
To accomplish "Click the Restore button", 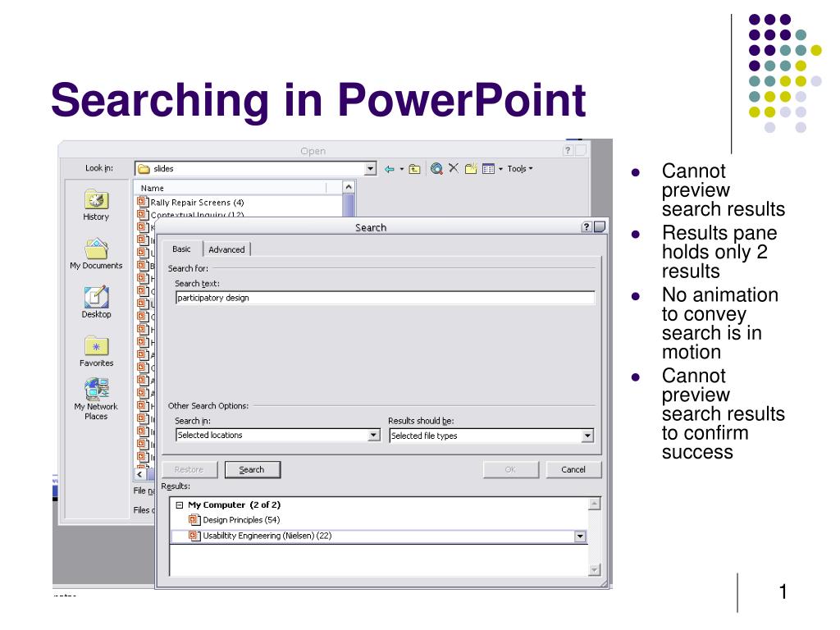I will pos(189,470).
